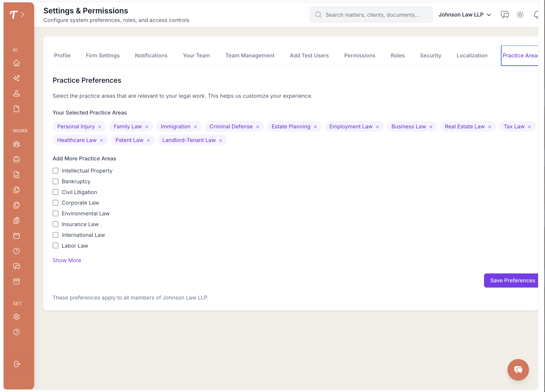Click Show More to expand practice areas

tap(67, 260)
